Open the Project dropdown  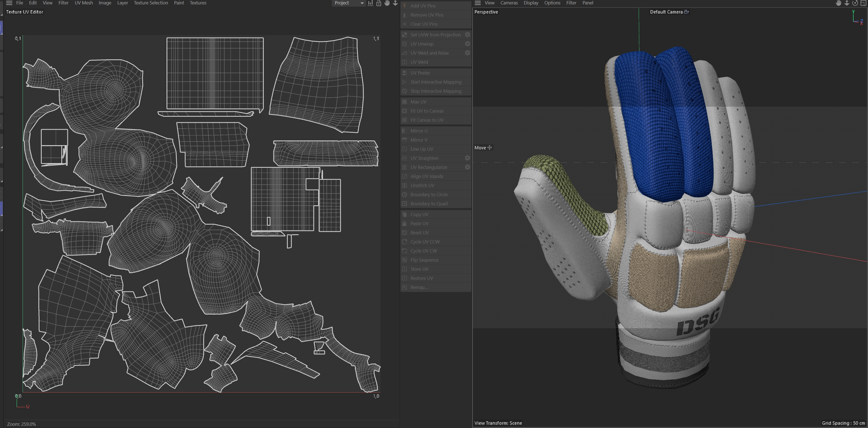coord(349,3)
